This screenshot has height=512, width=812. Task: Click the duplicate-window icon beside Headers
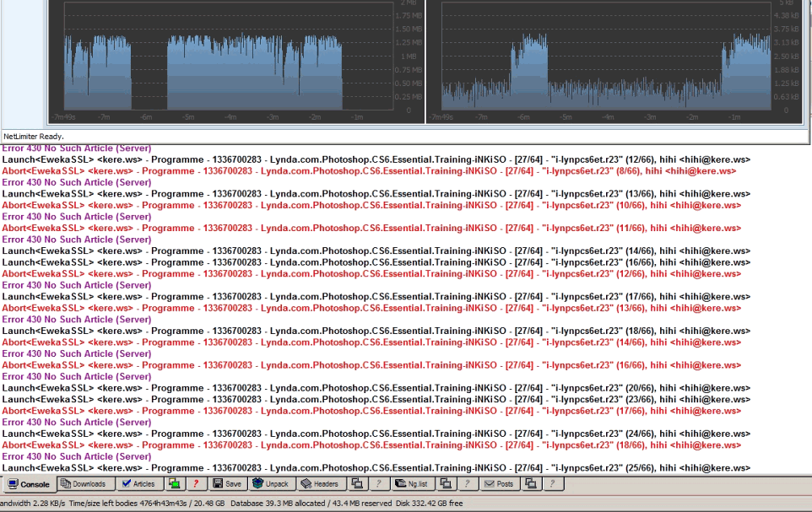point(357,482)
